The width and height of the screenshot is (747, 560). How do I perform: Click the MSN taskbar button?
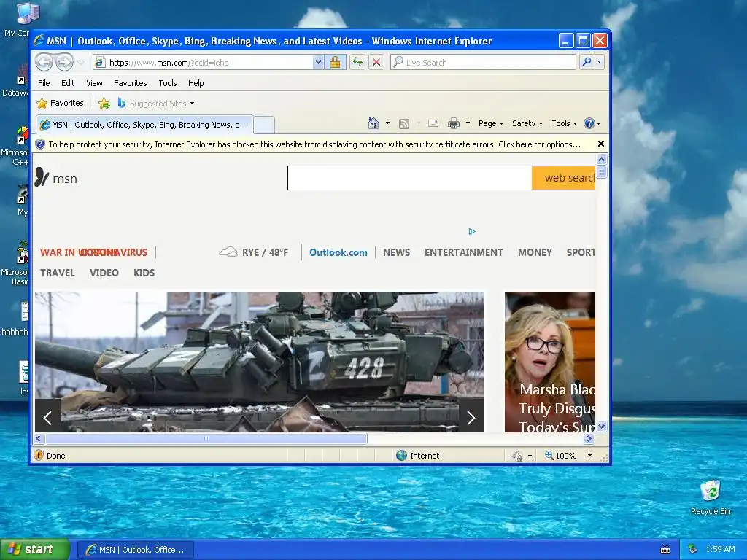click(x=135, y=550)
